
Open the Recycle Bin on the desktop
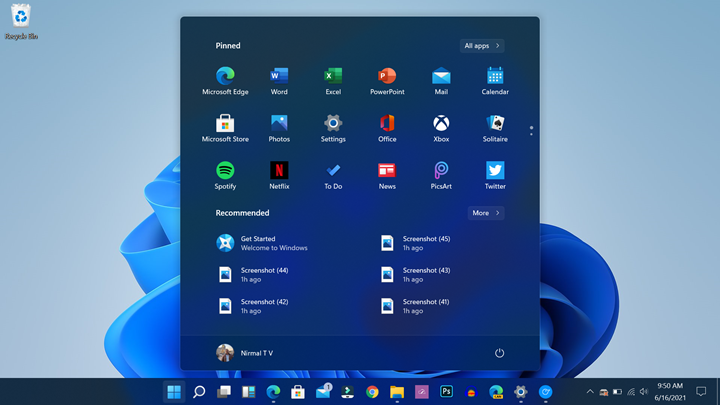(21, 22)
